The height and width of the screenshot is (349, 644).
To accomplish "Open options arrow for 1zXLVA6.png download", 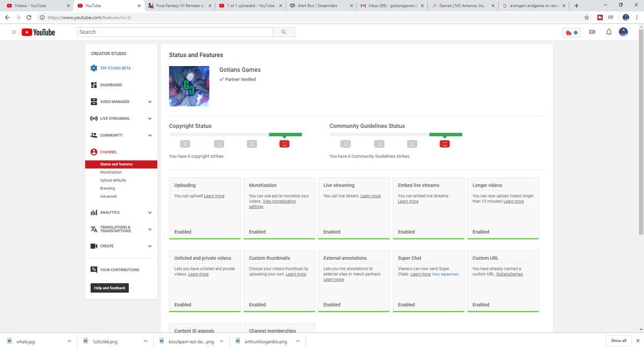I will pos(145,341).
